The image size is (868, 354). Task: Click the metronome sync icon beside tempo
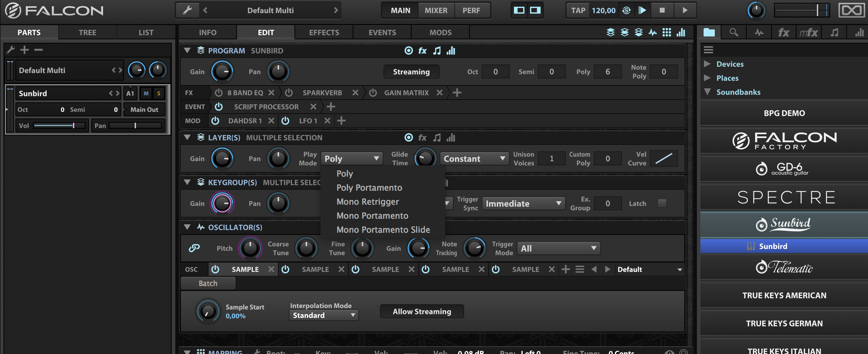tap(626, 11)
